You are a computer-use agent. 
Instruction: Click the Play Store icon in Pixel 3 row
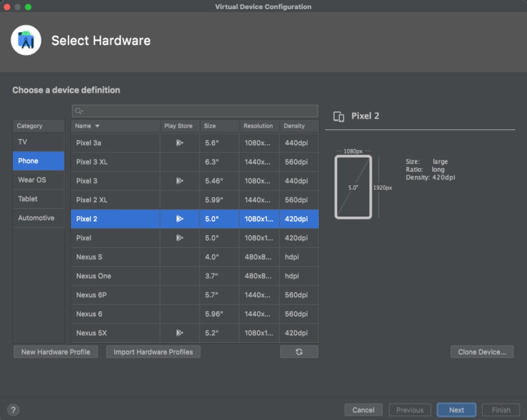click(180, 181)
